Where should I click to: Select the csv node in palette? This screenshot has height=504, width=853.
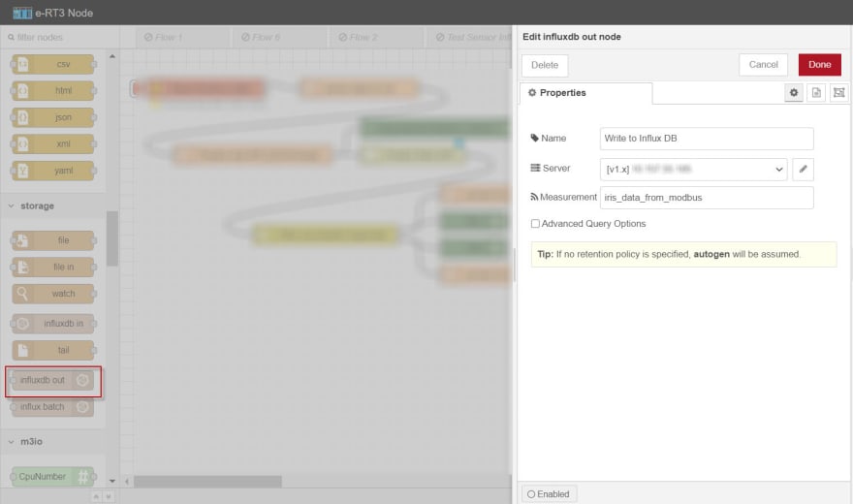tap(52, 64)
